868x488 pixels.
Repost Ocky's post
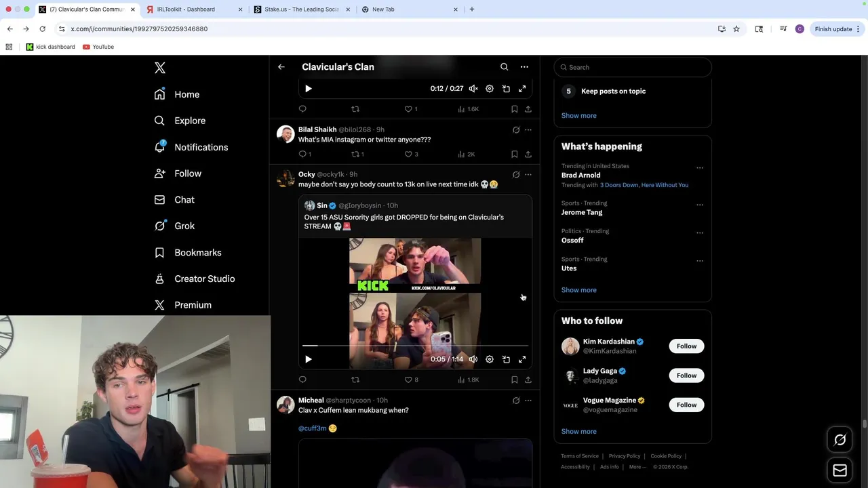[355, 380]
